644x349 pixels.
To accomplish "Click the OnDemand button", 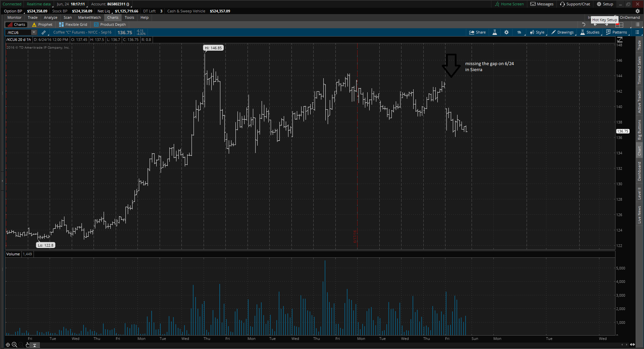I will [630, 17].
